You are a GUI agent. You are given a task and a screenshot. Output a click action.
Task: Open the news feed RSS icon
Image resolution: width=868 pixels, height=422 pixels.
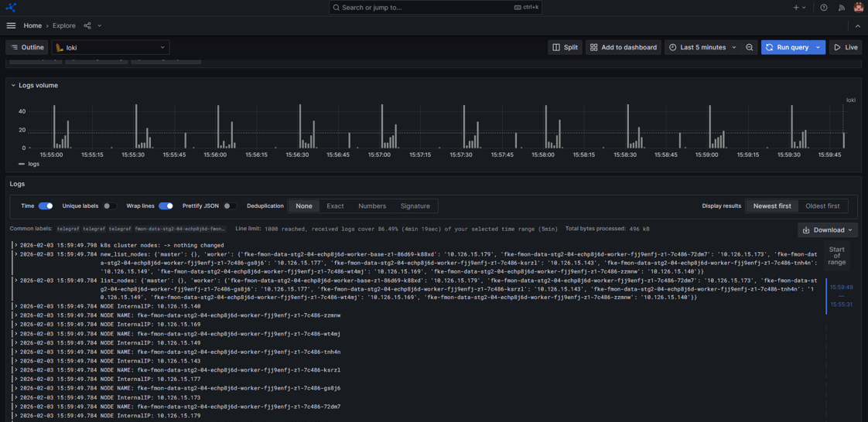[x=841, y=8]
